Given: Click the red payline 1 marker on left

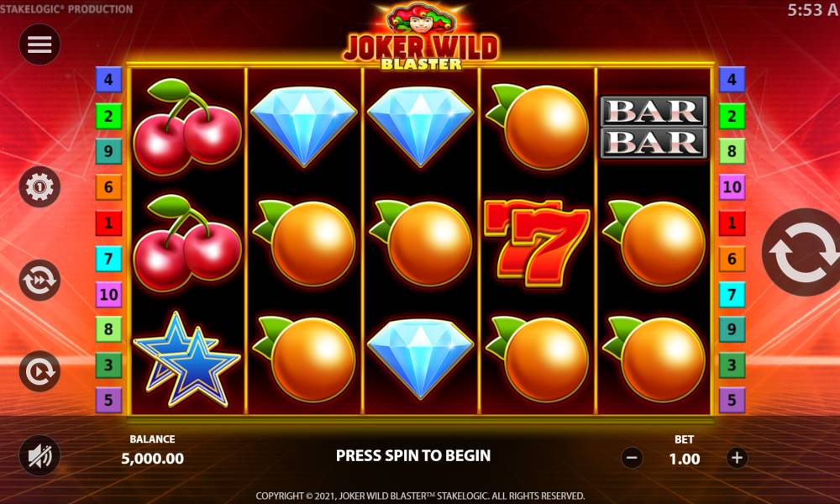Looking at the screenshot, I should coord(108,223).
